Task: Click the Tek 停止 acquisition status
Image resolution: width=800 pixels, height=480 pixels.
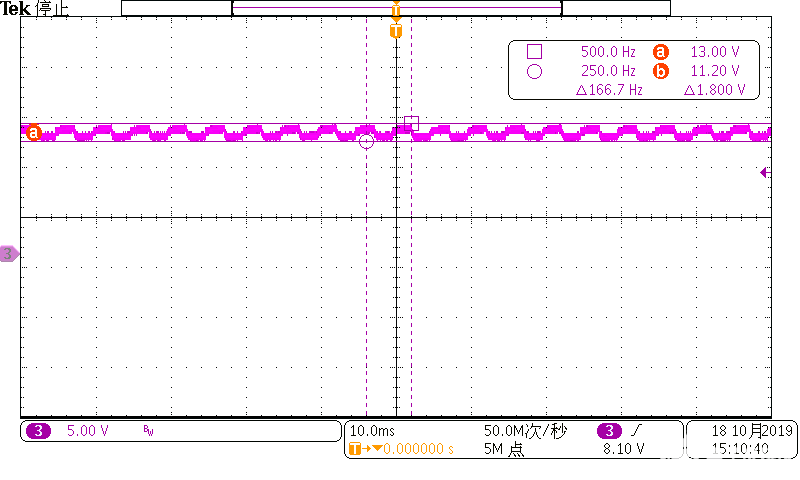Action: pos(34,8)
